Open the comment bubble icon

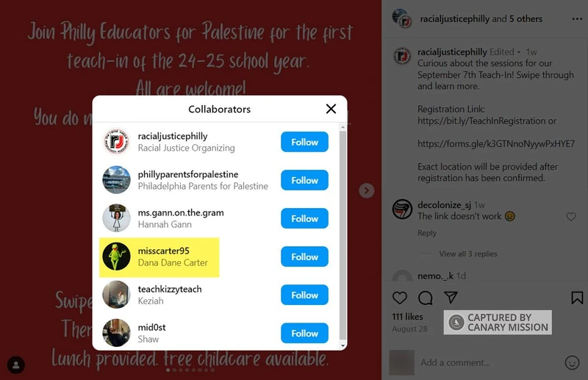(x=426, y=298)
